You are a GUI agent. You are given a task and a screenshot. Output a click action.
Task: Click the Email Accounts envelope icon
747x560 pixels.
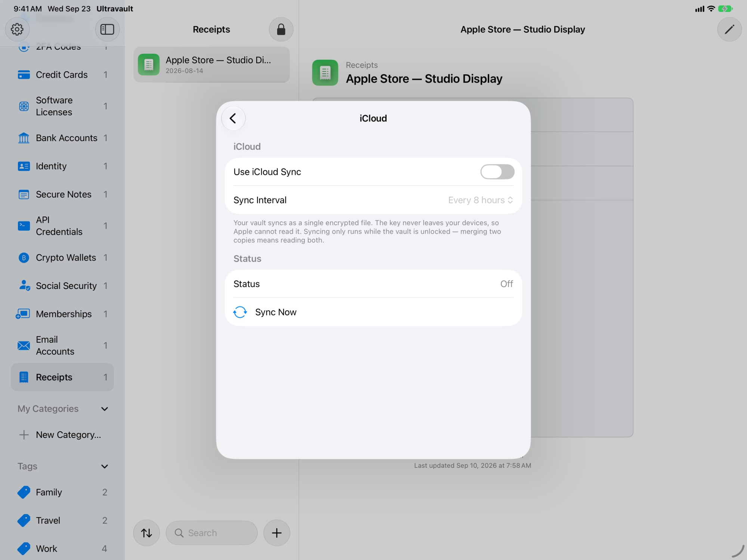pos(24,345)
